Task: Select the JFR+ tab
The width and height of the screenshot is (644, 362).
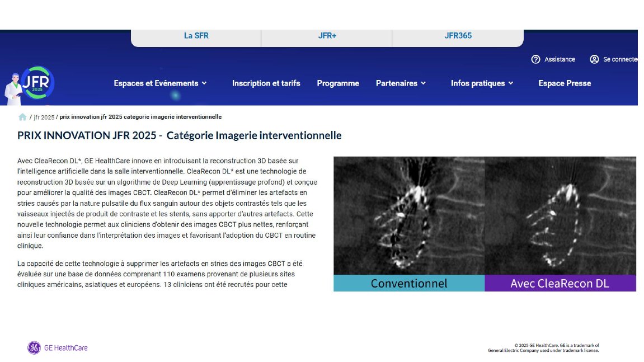Action: point(327,36)
